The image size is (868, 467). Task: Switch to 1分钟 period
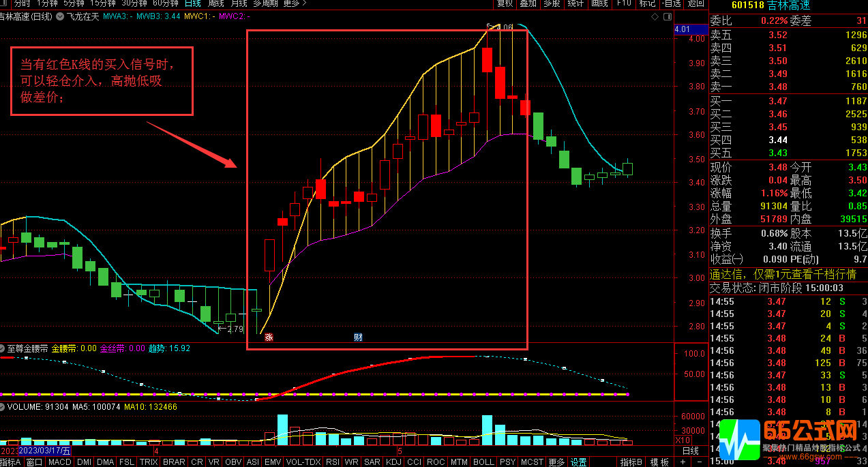pos(48,3)
